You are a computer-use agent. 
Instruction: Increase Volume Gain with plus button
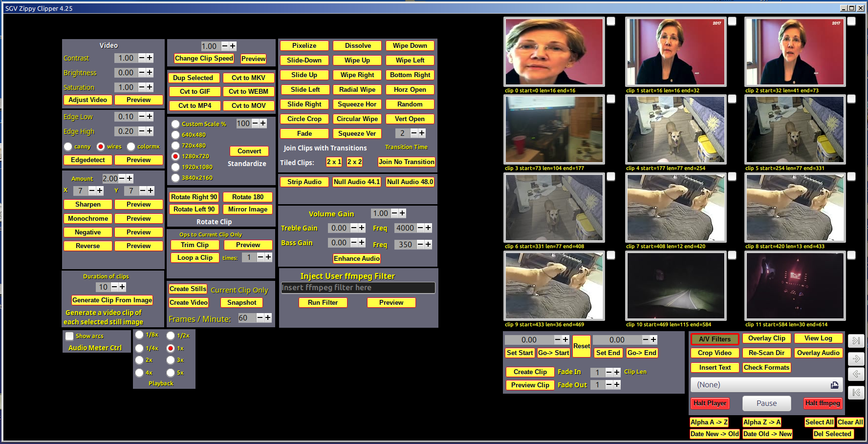(402, 213)
